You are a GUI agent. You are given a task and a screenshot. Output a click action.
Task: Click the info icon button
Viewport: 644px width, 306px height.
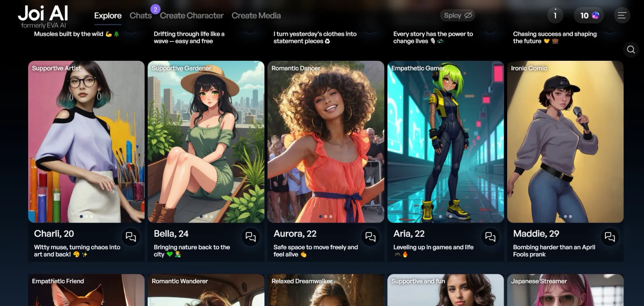pos(555,15)
